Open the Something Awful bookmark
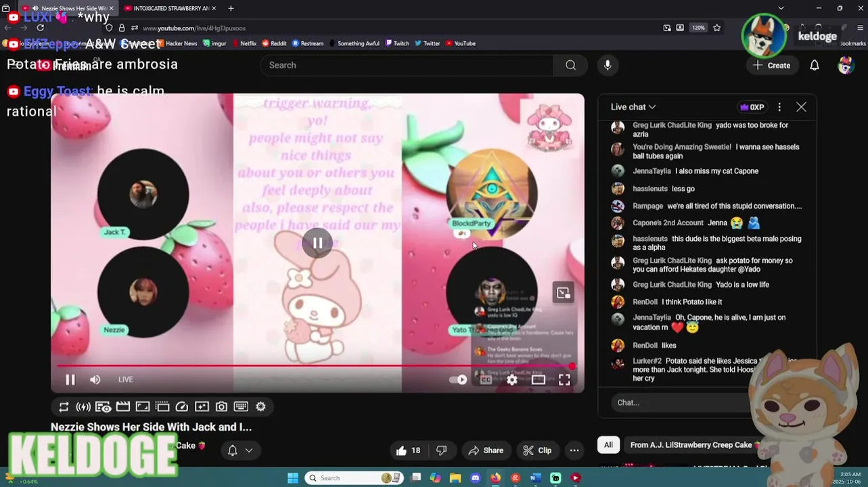 click(x=354, y=43)
